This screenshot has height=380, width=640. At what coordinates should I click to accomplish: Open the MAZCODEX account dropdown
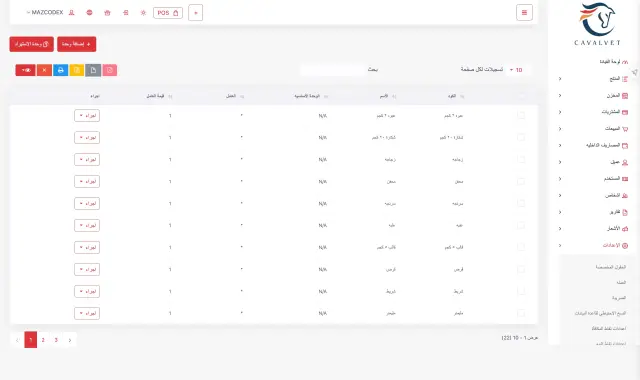click(x=45, y=13)
